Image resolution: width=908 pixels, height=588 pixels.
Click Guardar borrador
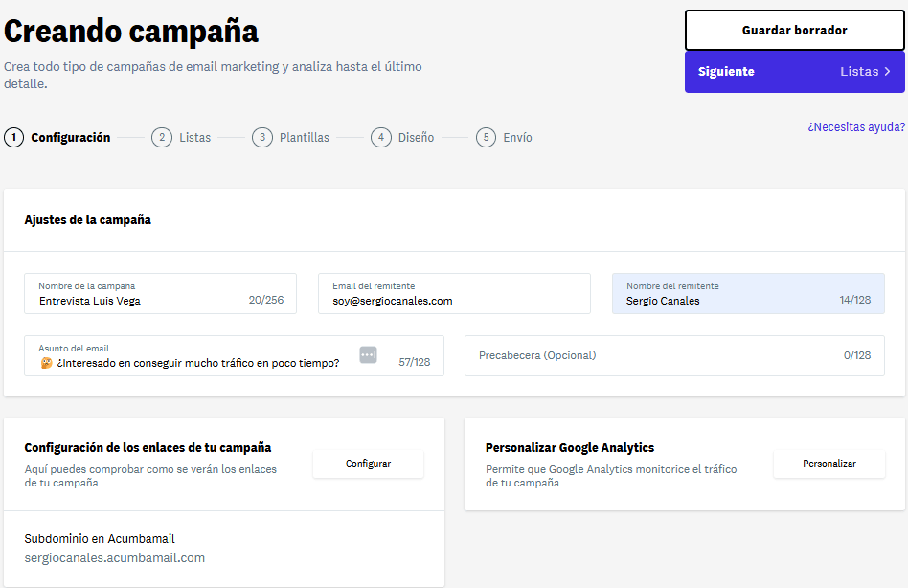point(794,29)
